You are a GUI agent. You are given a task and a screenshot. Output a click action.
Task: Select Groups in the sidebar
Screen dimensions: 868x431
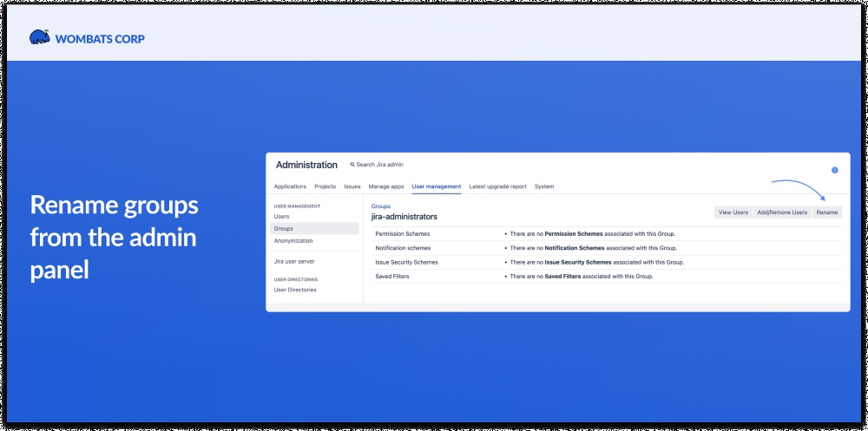[x=314, y=228]
